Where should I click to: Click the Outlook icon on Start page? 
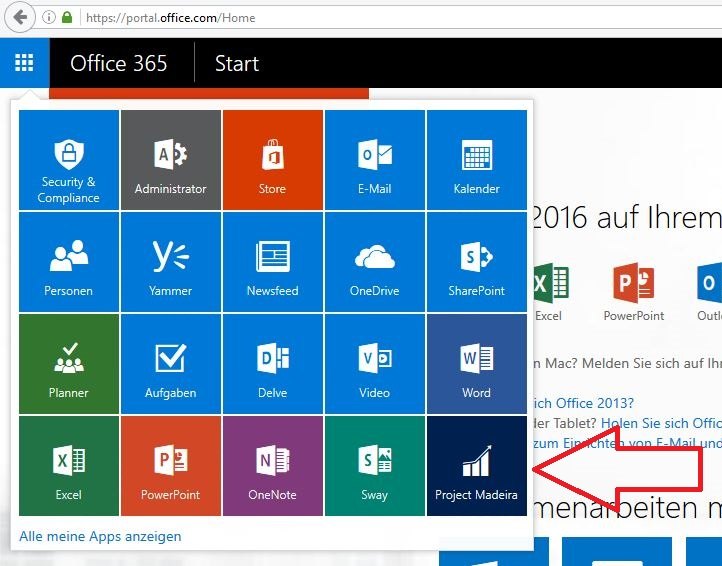click(x=709, y=283)
